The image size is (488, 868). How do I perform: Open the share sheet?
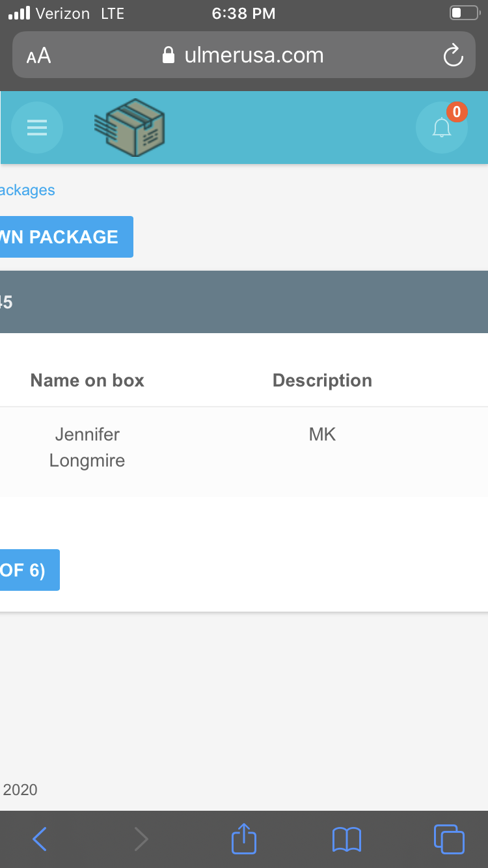[244, 838]
